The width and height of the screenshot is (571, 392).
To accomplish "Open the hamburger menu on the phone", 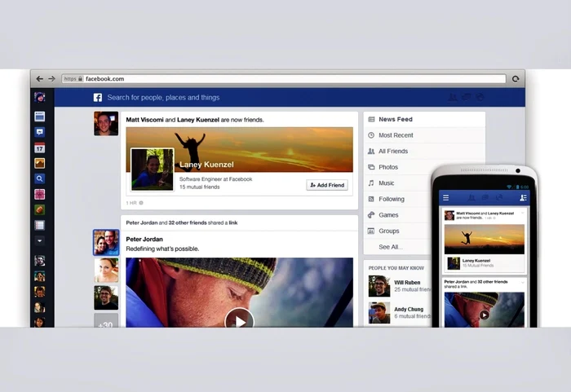I will [445, 198].
